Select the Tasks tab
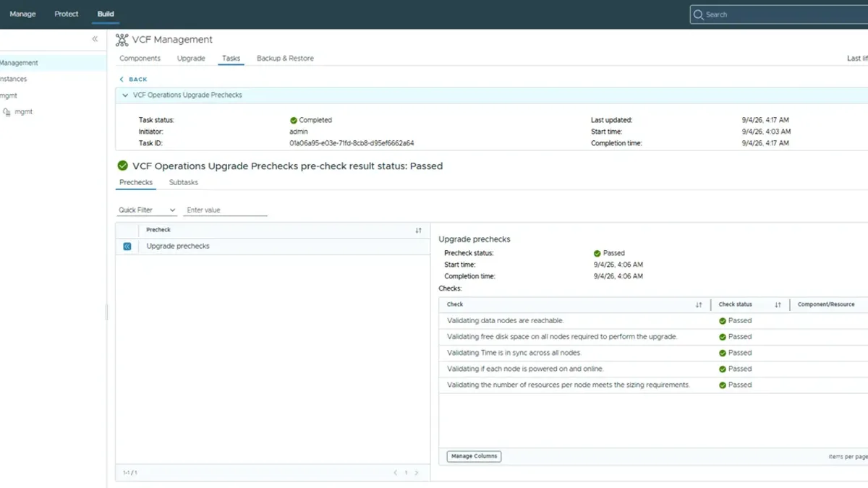 pos(231,59)
